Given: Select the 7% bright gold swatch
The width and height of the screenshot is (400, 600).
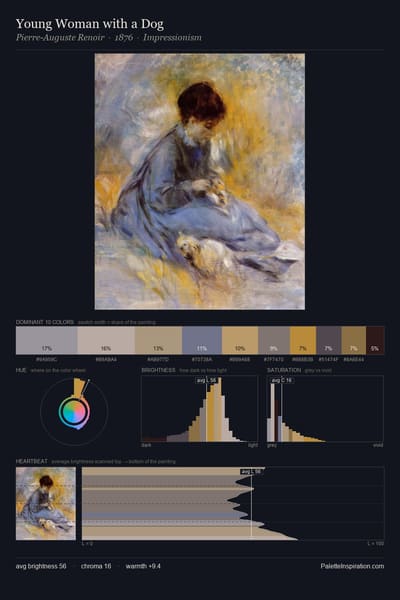Looking at the screenshot, I should [x=303, y=340].
